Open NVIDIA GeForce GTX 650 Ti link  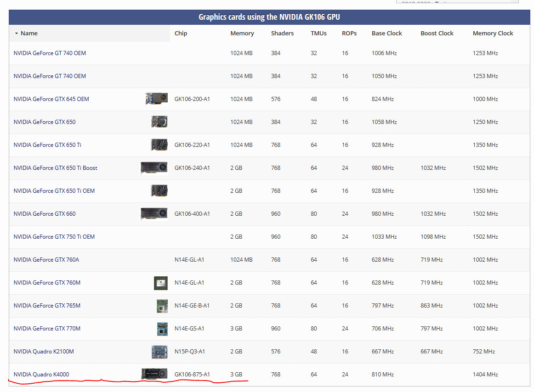(47, 145)
